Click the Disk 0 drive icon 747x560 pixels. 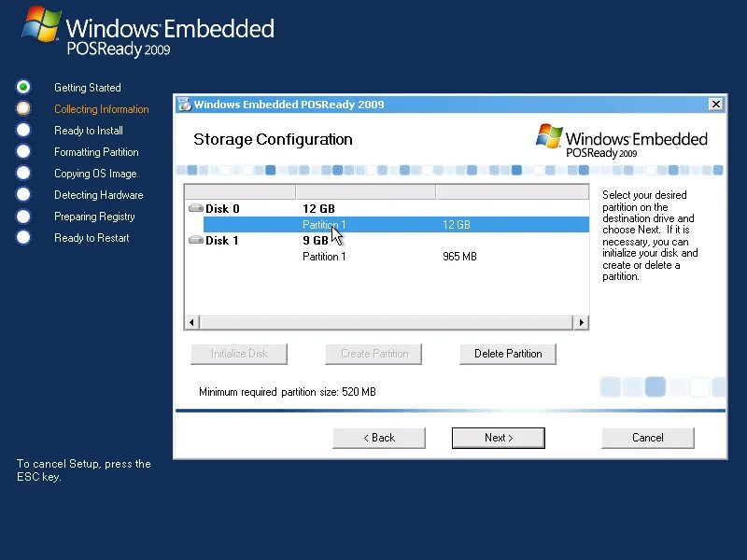click(196, 208)
